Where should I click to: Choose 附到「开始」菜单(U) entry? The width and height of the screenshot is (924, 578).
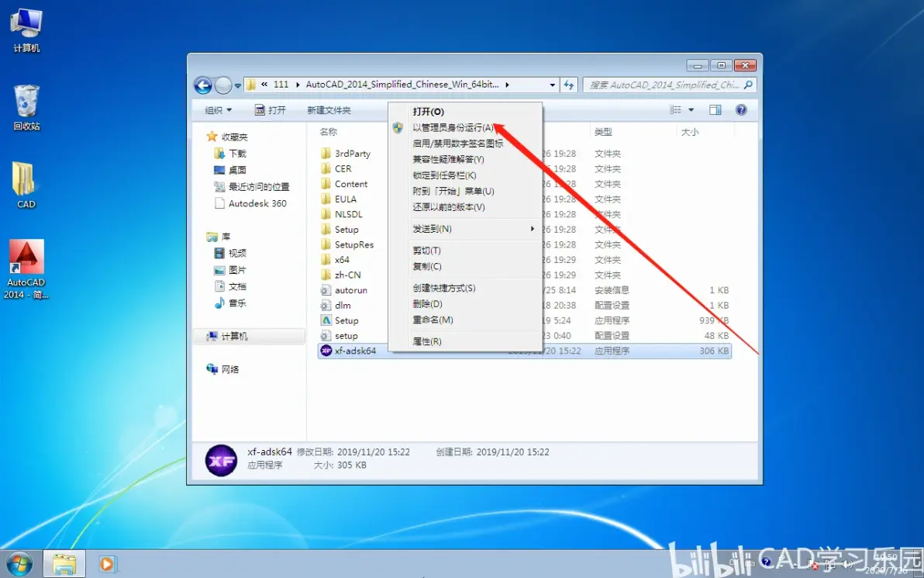(x=465, y=191)
